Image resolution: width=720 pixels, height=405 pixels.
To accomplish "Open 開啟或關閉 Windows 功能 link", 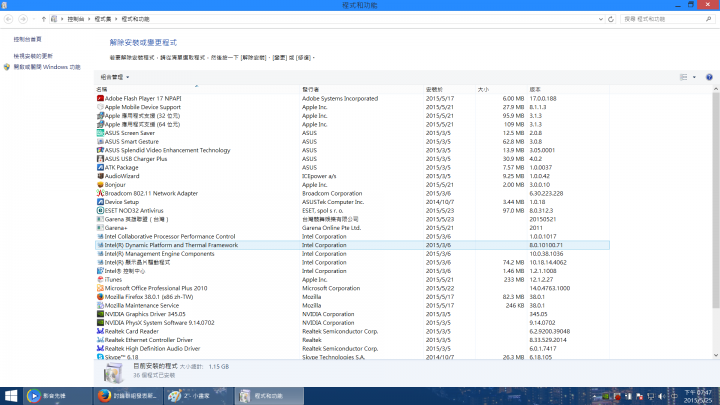I will coord(47,67).
